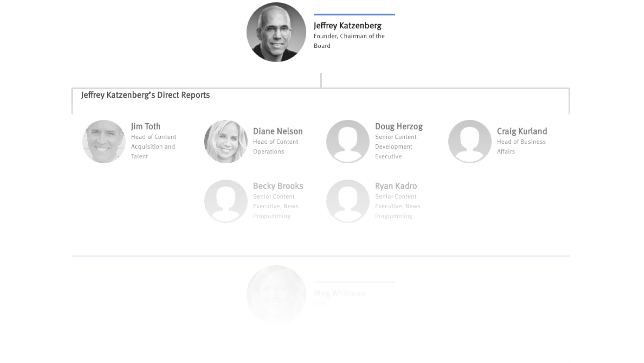Click Jeffrey Katzenberg's profile photo
Image resolution: width=644 pixels, height=363 pixels.
coord(276,32)
